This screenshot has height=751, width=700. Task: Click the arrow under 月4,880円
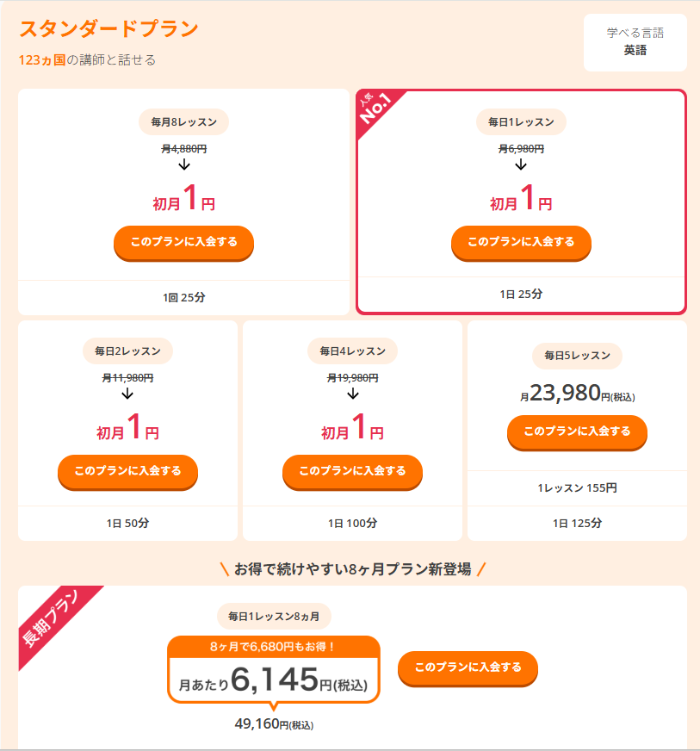[183, 164]
